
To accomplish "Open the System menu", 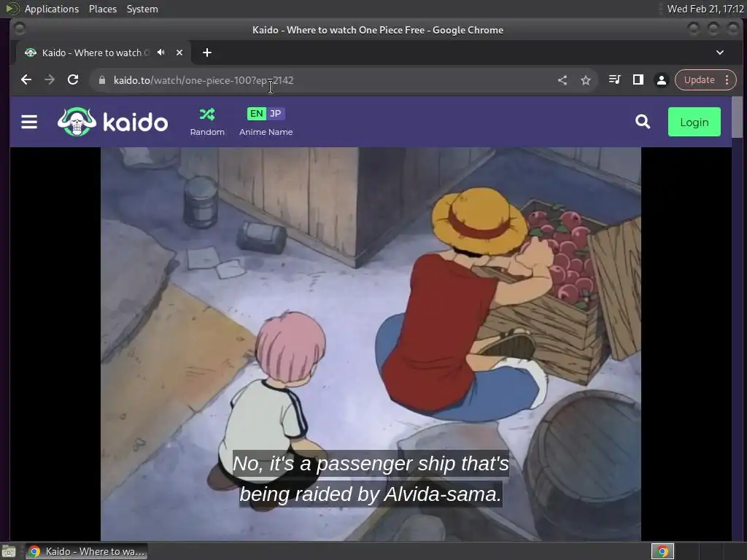I will point(142,9).
